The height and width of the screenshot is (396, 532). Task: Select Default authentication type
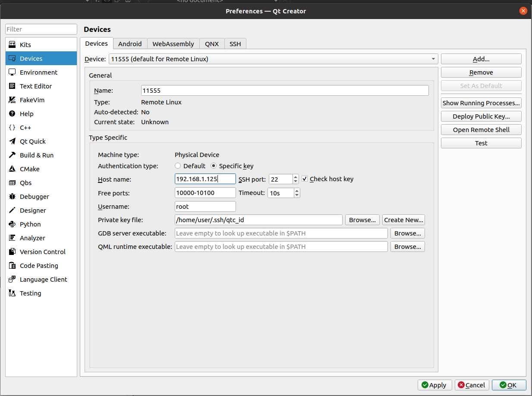tap(178, 166)
